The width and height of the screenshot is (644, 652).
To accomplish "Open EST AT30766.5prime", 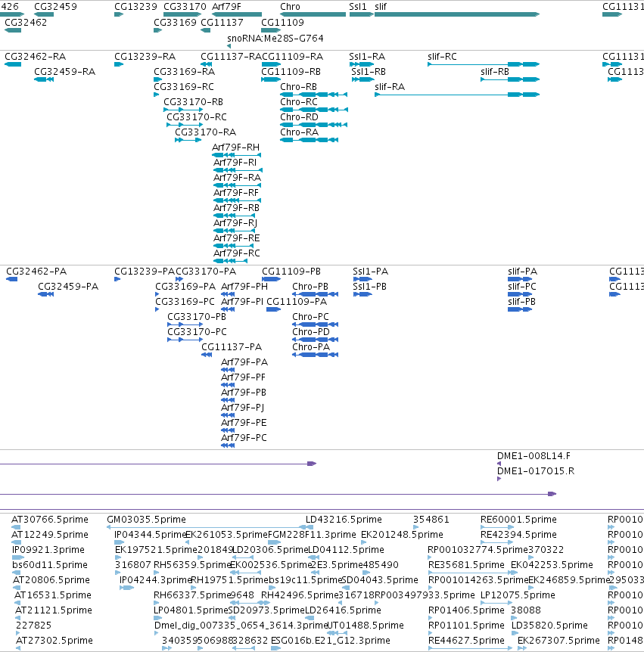I will [49, 520].
